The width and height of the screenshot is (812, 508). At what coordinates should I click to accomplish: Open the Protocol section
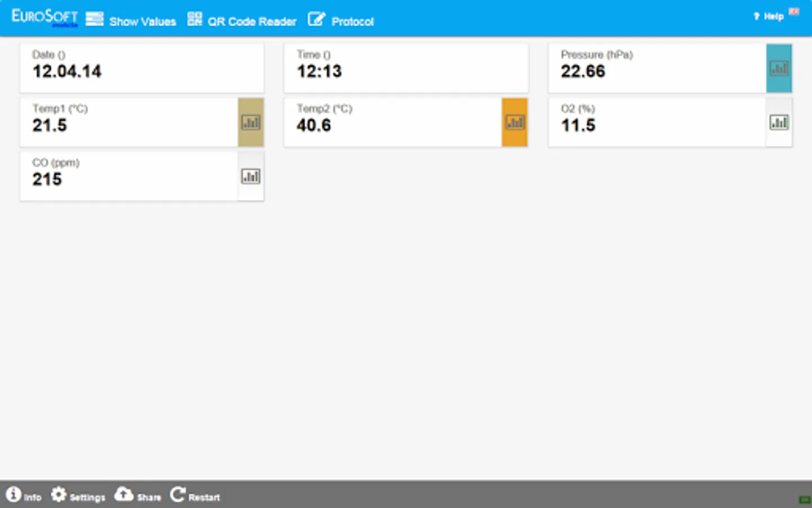click(x=341, y=20)
